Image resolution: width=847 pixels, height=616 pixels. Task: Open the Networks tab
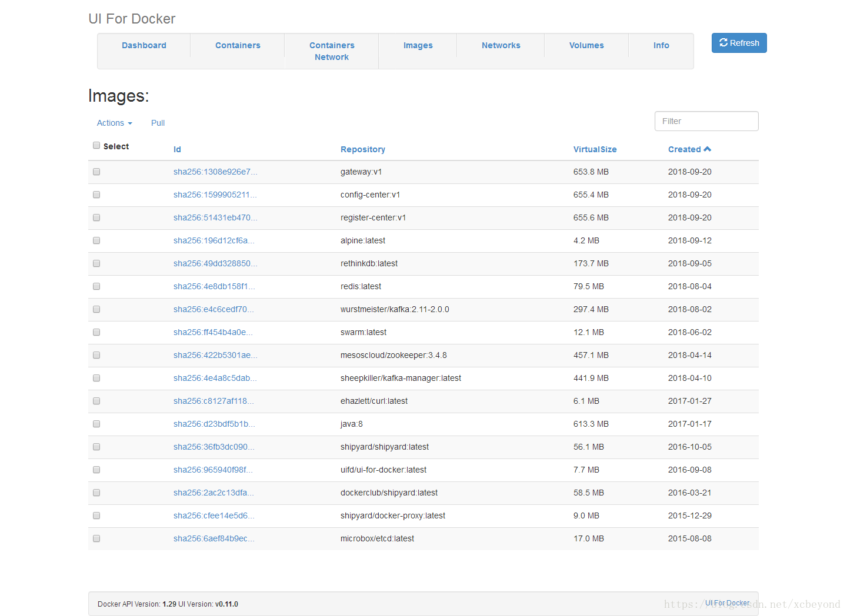click(x=501, y=45)
